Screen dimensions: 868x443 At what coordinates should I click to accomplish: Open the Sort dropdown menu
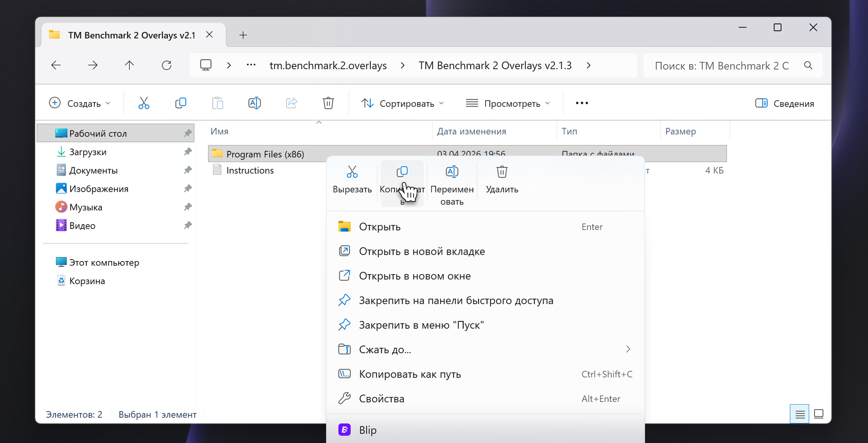pos(402,103)
